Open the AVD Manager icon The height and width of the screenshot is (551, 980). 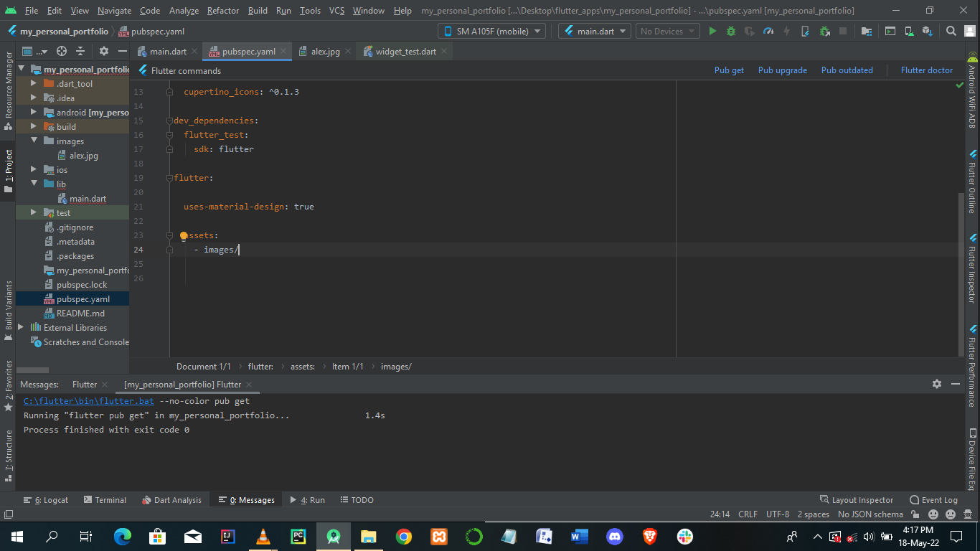[x=909, y=32]
